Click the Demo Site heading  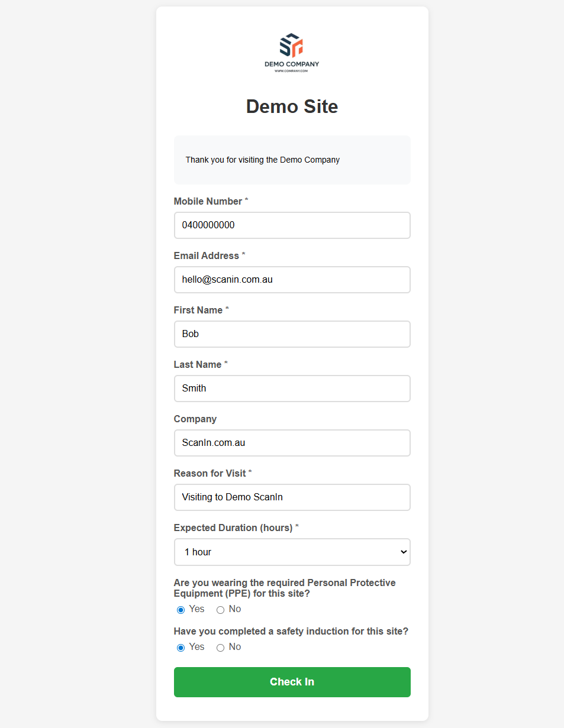click(x=292, y=106)
